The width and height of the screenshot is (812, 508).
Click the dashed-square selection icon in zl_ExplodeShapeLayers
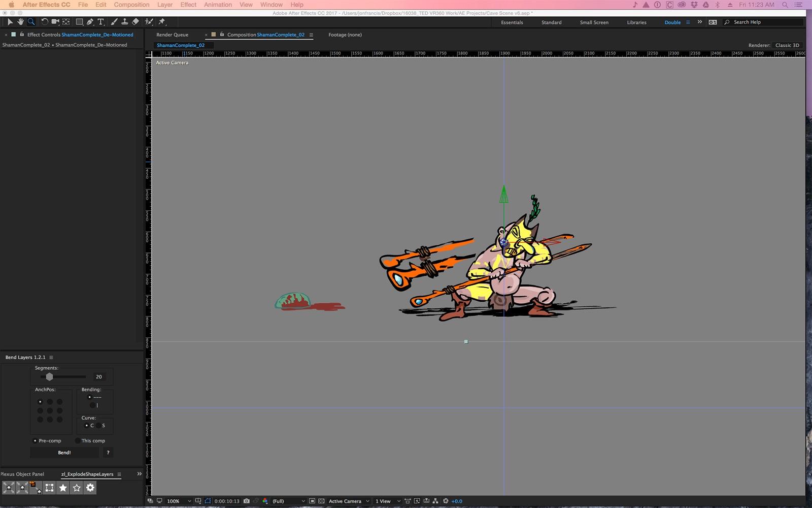point(49,488)
